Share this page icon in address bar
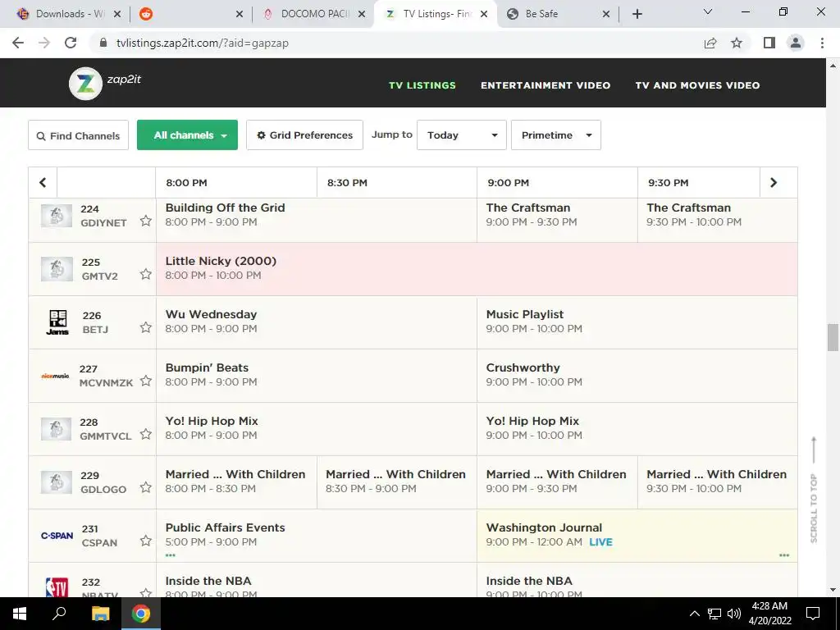Viewport: 840px width, 630px height. tap(710, 43)
